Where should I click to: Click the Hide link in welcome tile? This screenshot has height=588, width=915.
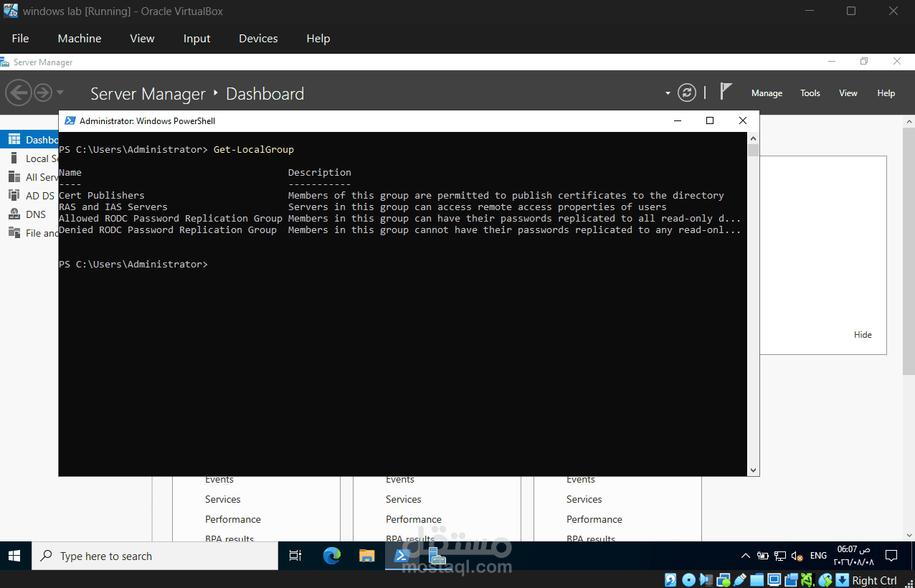863,335
